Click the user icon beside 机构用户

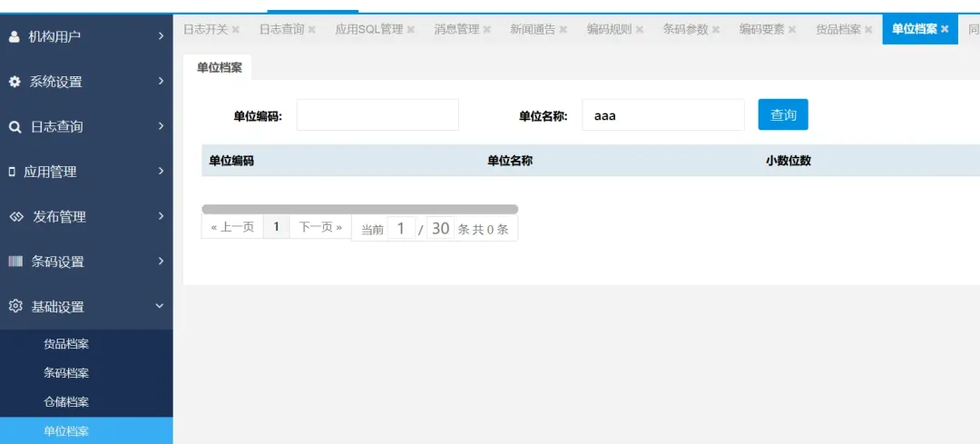(15, 37)
